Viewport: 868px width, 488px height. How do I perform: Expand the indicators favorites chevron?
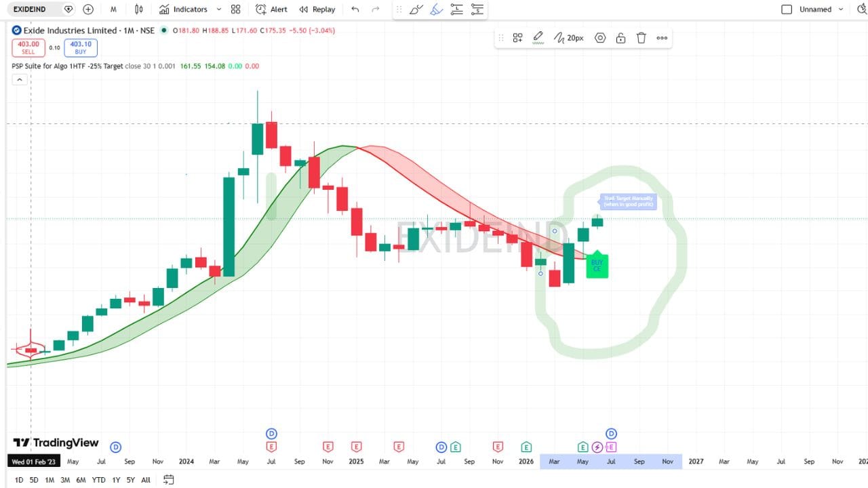tap(218, 9)
